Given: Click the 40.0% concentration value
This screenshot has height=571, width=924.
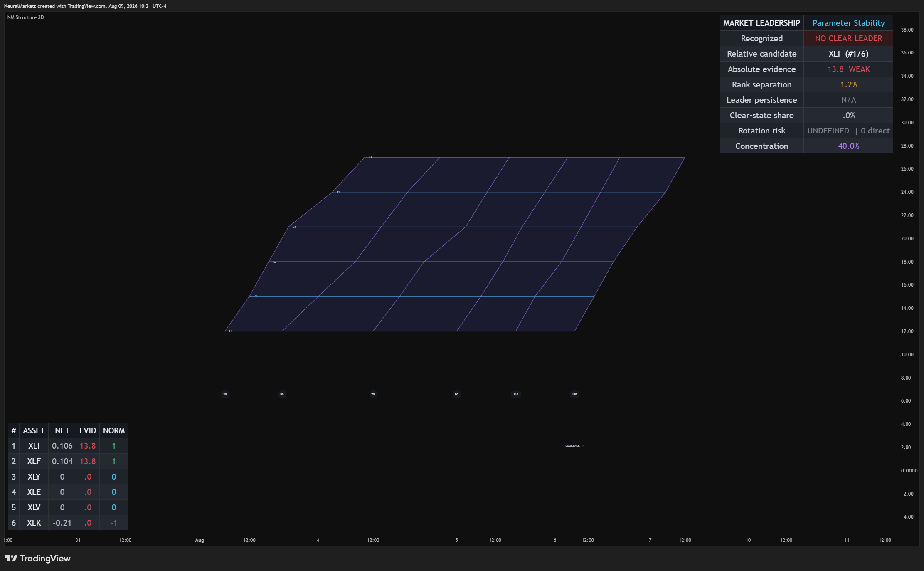Looking at the screenshot, I should coord(848,146).
